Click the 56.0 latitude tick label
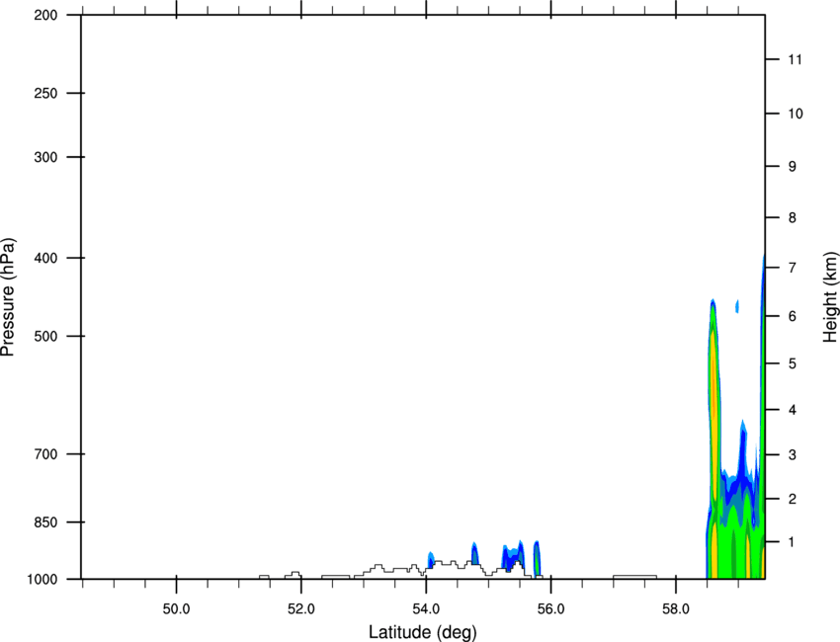Screen dimensions: 840x642 coord(551,609)
